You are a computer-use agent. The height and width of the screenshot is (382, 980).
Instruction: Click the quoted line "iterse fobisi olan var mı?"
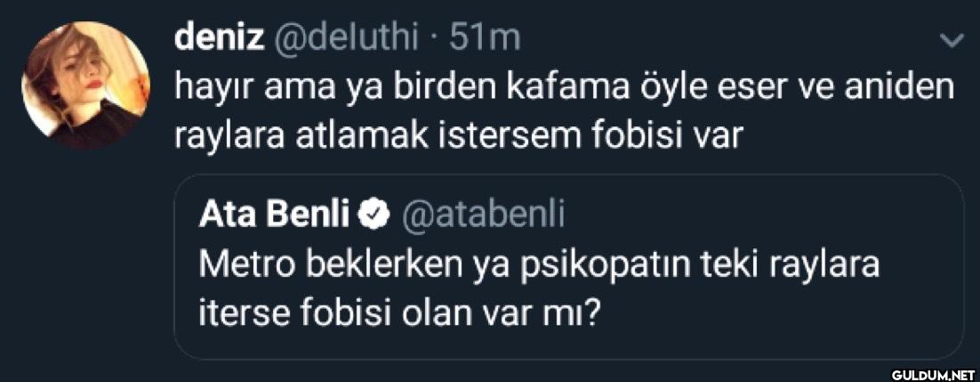point(399,313)
